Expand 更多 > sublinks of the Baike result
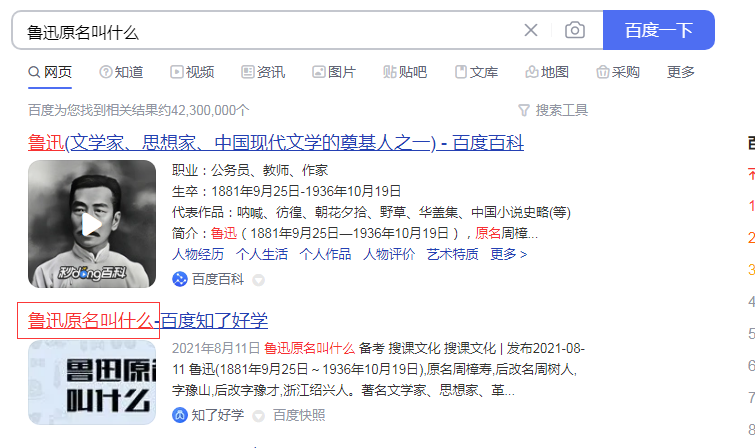 [x=508, y=254]
